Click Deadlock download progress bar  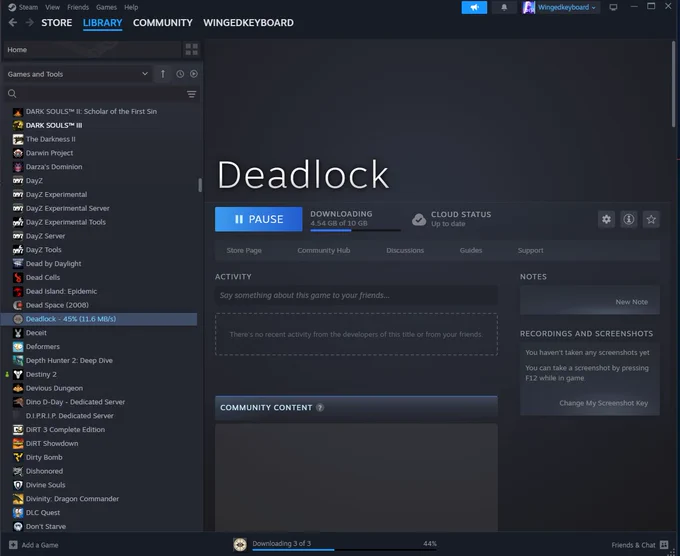pos(355,230)
